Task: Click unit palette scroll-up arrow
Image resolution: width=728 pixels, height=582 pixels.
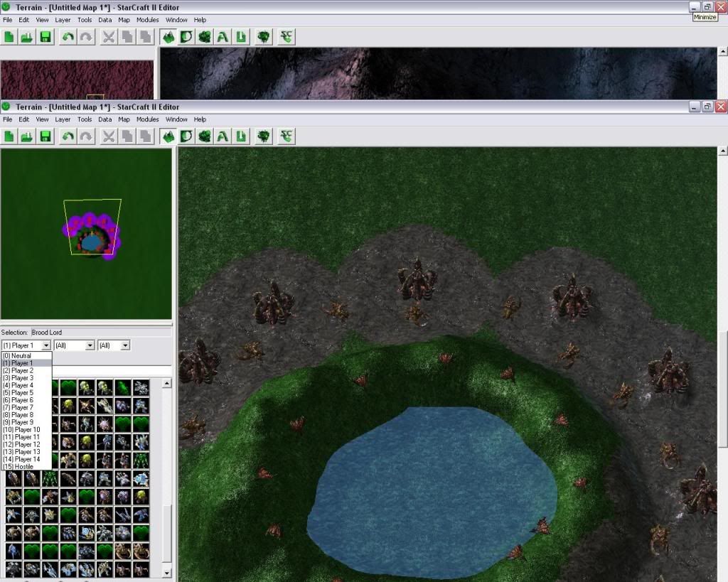Action: tap(167, 383)
